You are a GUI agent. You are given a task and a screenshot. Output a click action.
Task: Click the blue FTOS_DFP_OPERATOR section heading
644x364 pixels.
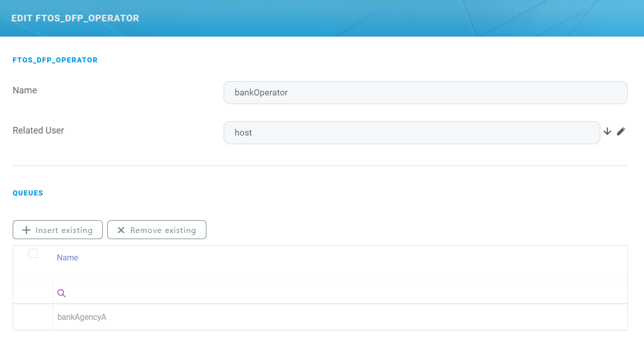point(55,60)
